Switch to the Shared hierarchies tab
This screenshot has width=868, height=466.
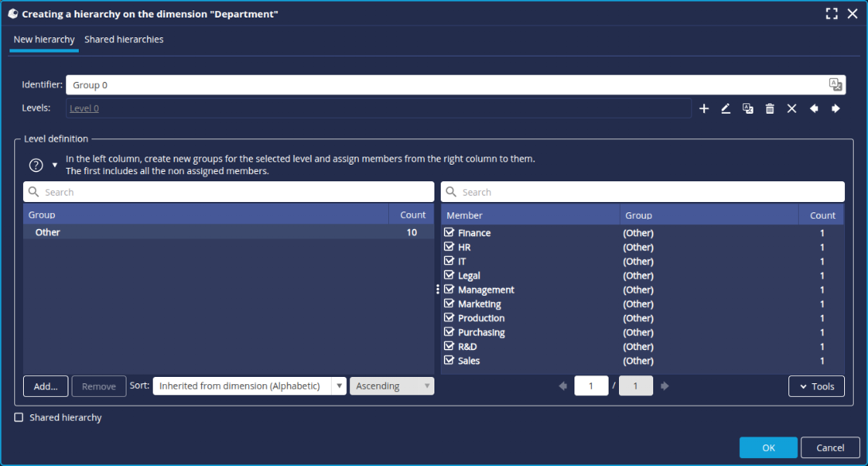click(x=124, y=40)
